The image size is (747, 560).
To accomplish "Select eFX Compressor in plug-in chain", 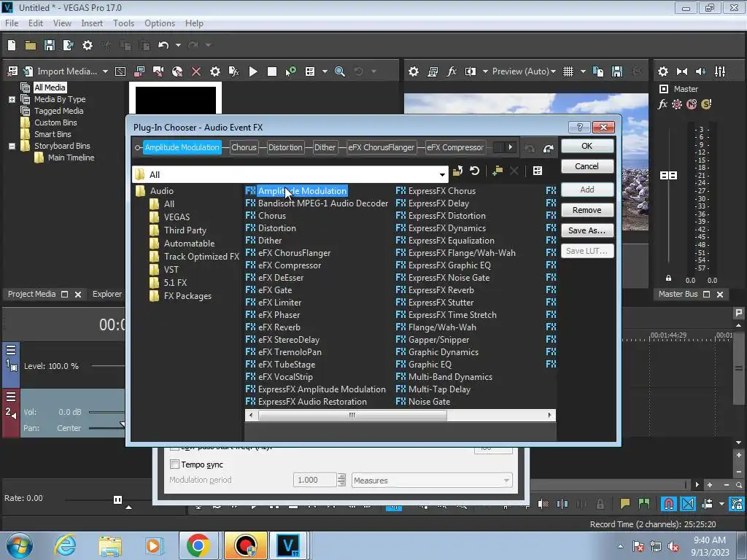I will point(455,147).
